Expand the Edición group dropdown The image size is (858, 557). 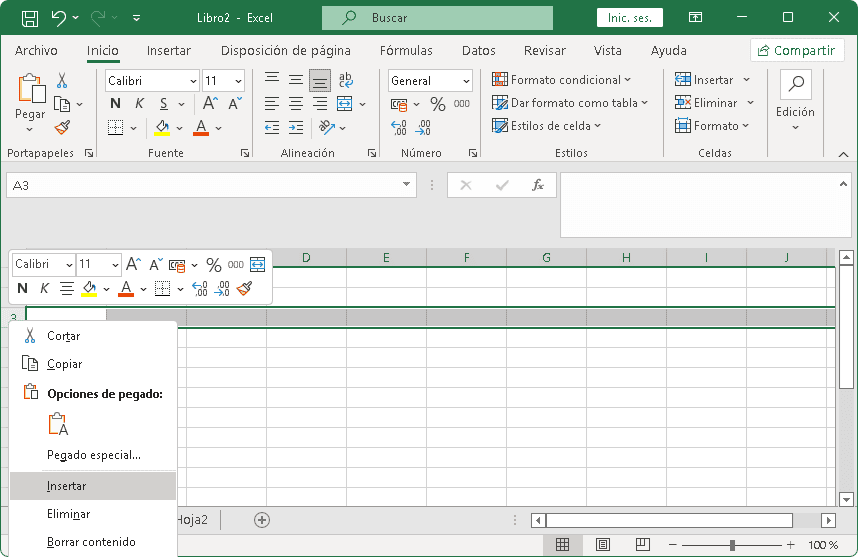pyautogui.click(x=795, y=127)
